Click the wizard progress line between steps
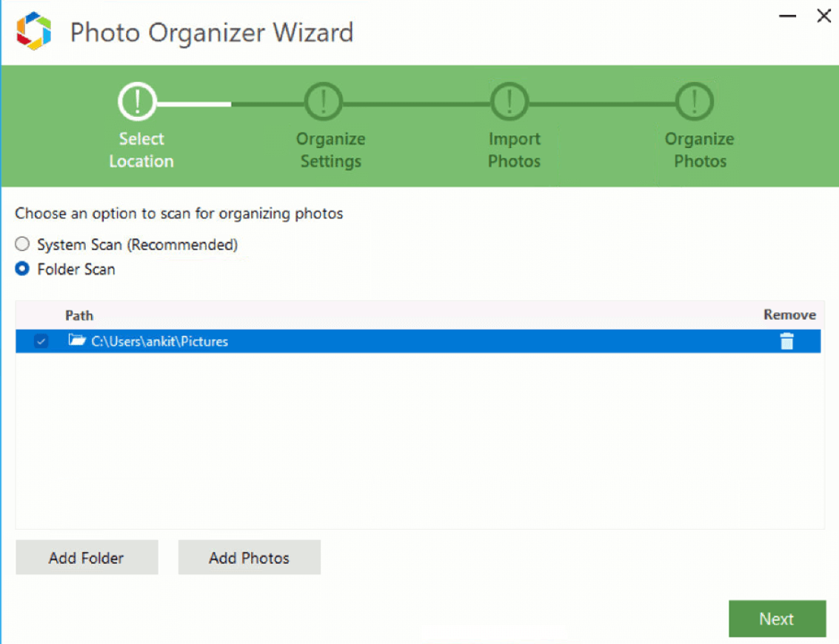The width and height of the screenshot is (839, 644). (230, 101)
